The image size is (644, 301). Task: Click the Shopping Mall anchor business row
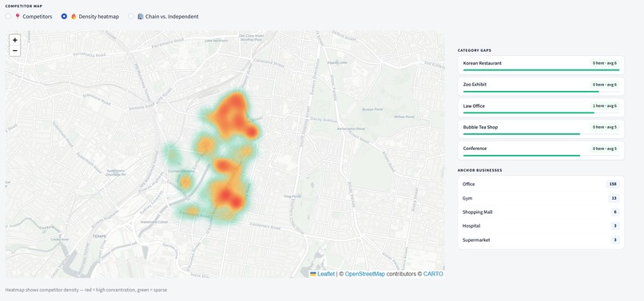(541, 212)
